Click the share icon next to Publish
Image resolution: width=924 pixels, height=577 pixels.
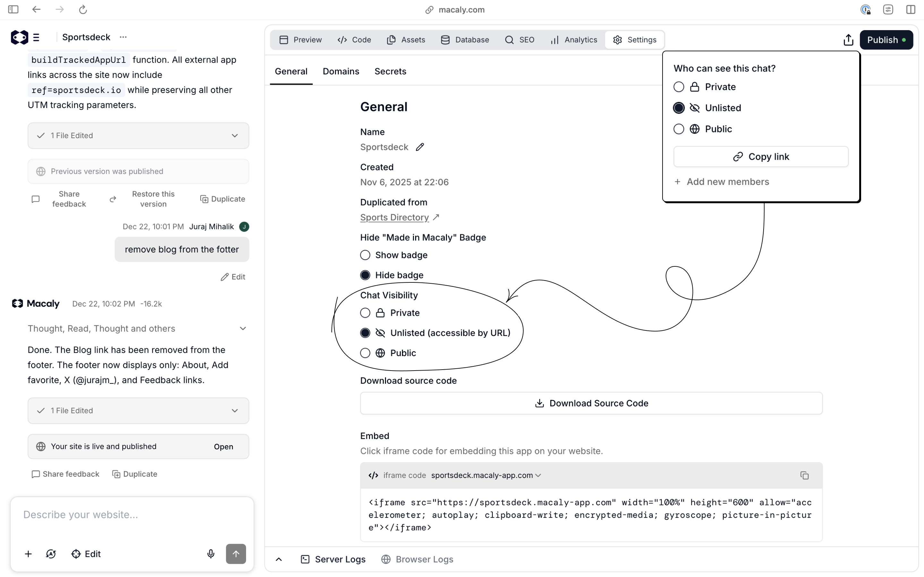848,40
